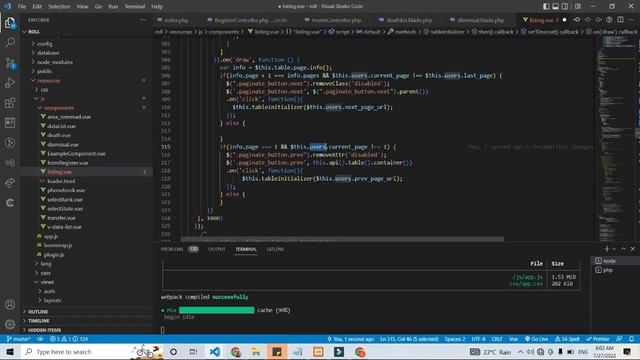
Task: Toggle primary side bar layout icon
Action: (546, 7)
